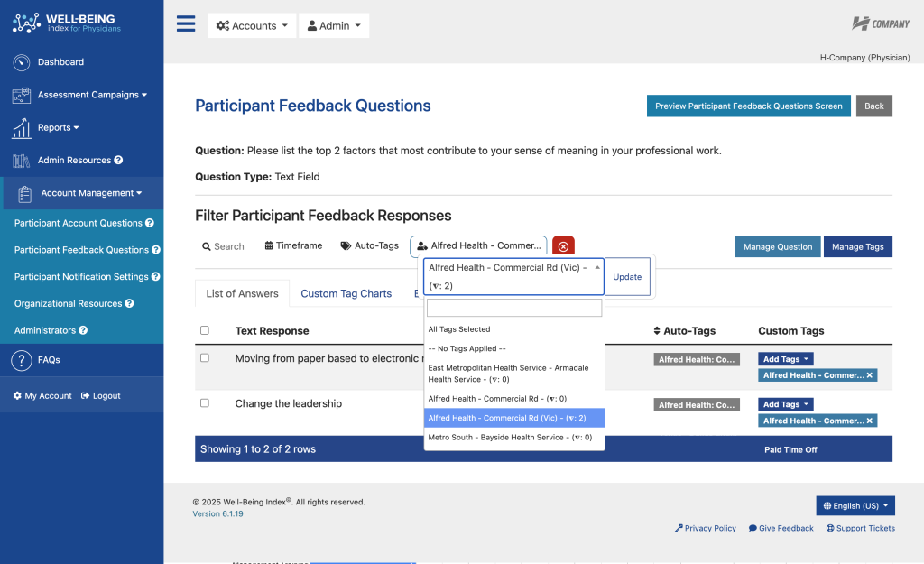Open Participant Notification Settings page
Image resolution: width=924 pixels, height=564 pixels.
coord(81,276)
